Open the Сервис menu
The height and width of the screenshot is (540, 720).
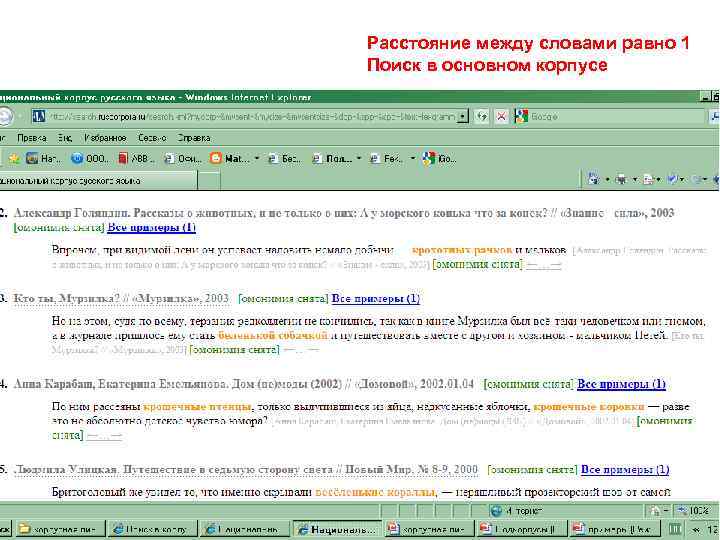[152, 138]
